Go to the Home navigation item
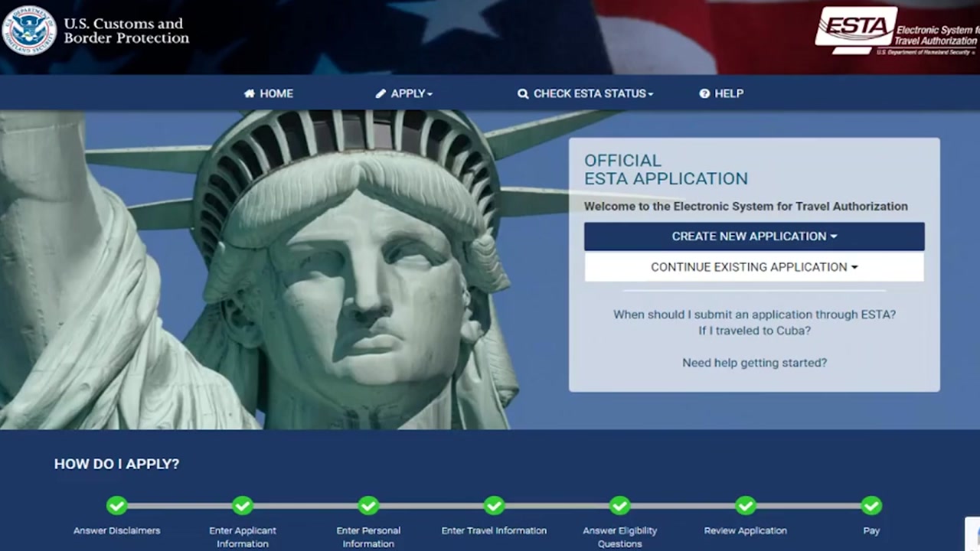 (x=269, y=93)
